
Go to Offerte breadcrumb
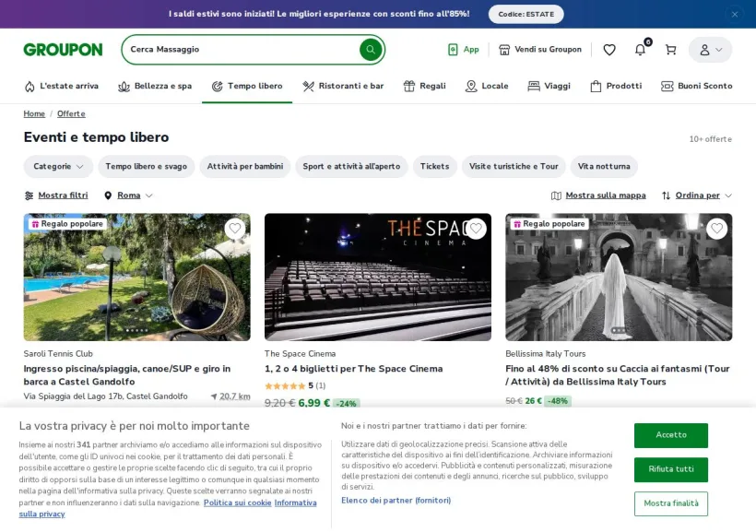click(71, 113)
